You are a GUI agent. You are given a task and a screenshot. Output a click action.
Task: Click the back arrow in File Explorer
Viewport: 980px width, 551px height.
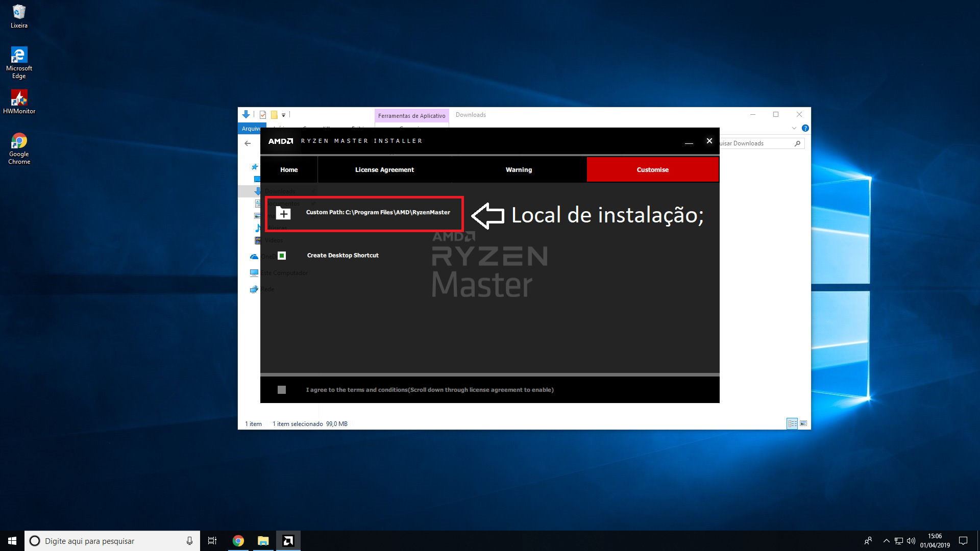[x=248, y=143]
